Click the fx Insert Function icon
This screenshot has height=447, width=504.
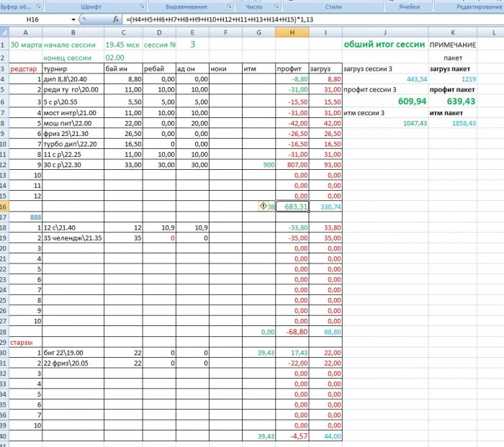pos(116,18)
